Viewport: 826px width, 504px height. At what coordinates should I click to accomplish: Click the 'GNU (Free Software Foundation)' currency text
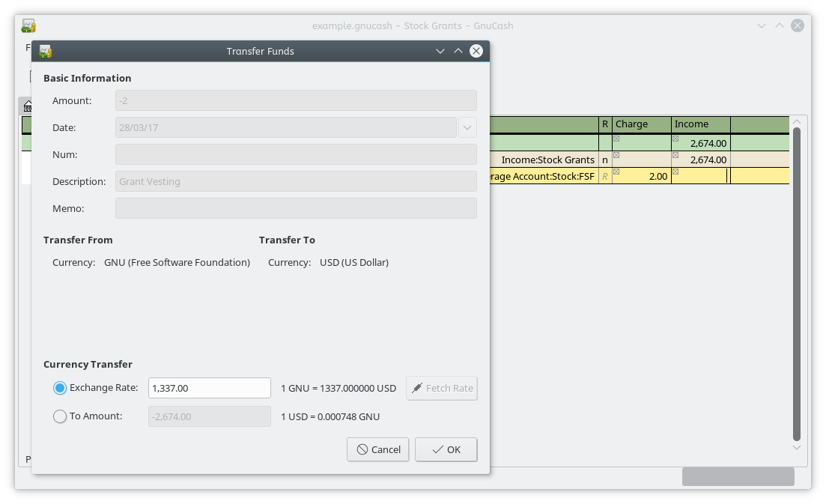[177, 262]
